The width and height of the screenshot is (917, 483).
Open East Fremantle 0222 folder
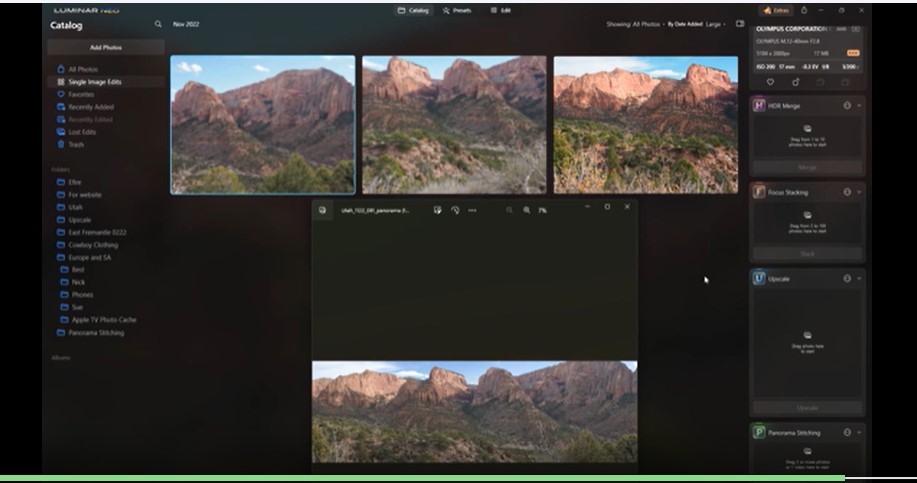pos(97,233)
